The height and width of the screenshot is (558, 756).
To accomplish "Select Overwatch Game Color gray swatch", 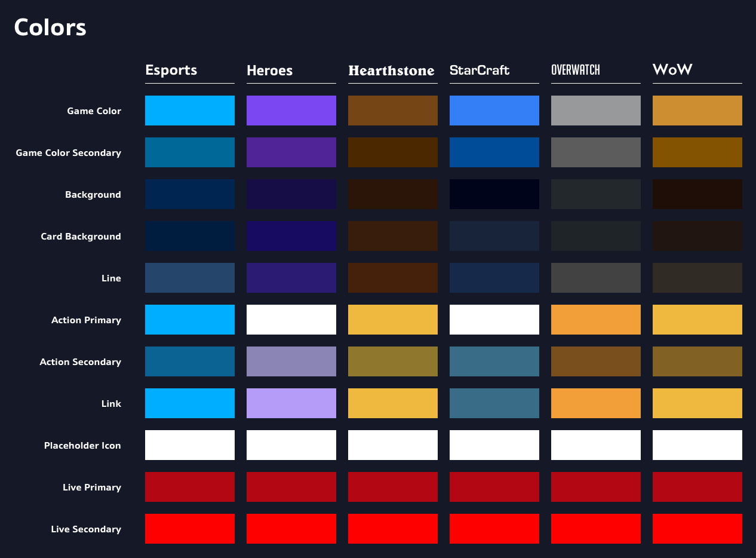I will tap(596, 111).
